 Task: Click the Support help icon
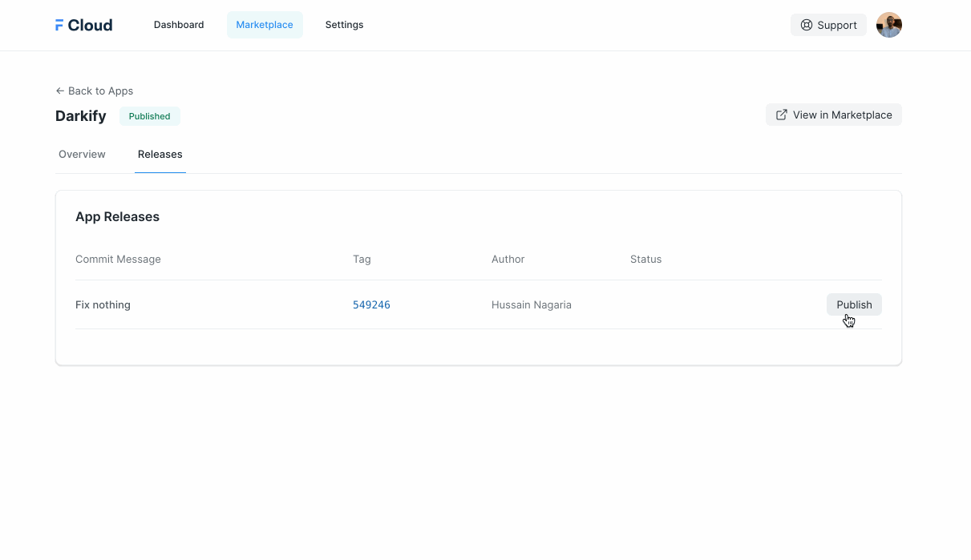pos(806,25)
